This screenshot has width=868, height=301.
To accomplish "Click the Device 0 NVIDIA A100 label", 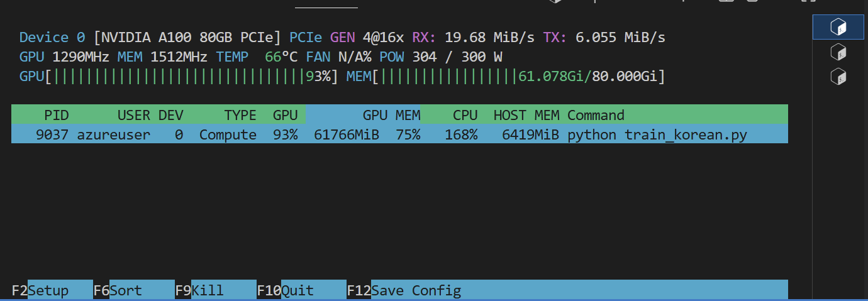I will coord(151,38).
